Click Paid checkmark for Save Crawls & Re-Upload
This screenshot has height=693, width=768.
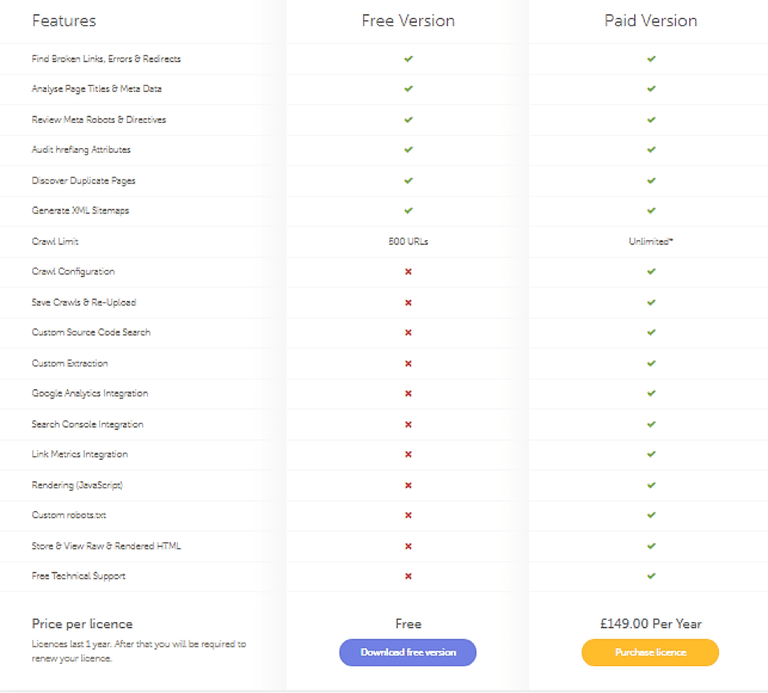[x=651, y=303]
